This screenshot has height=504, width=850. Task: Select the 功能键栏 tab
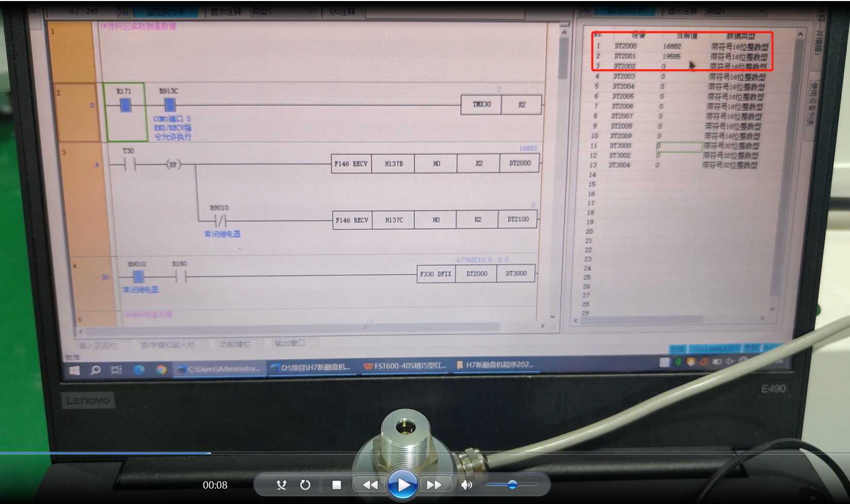click(x=235, y=344)
